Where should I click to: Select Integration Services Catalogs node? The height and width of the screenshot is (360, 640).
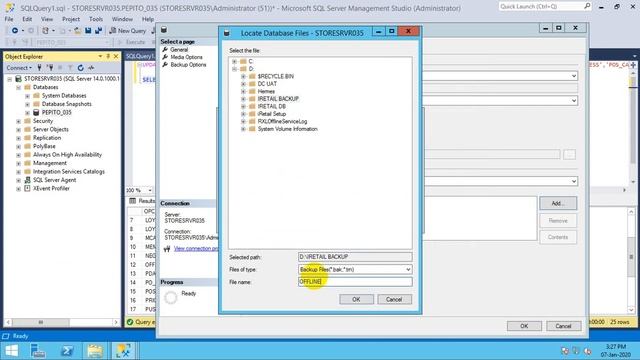(x=69, y=171)
